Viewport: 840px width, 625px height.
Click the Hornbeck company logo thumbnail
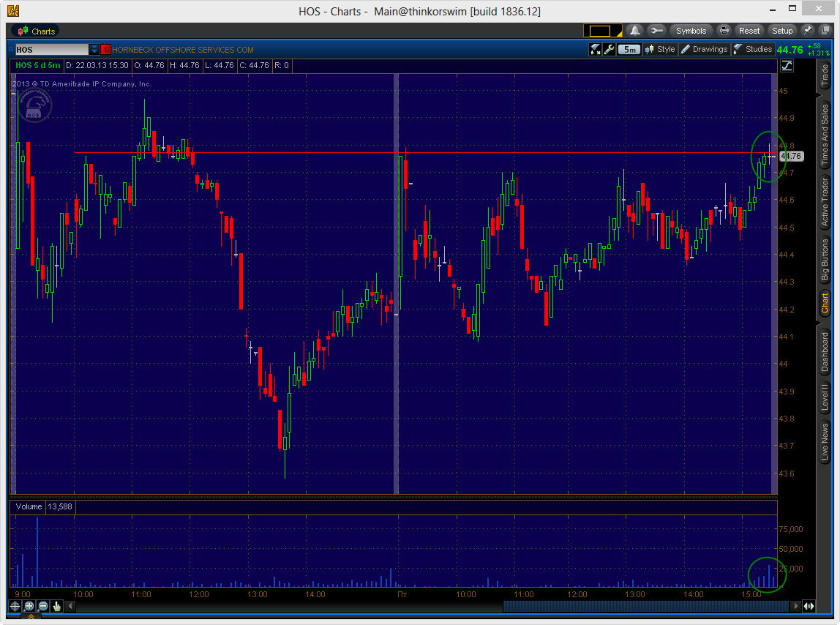click(x=34, y=105)
